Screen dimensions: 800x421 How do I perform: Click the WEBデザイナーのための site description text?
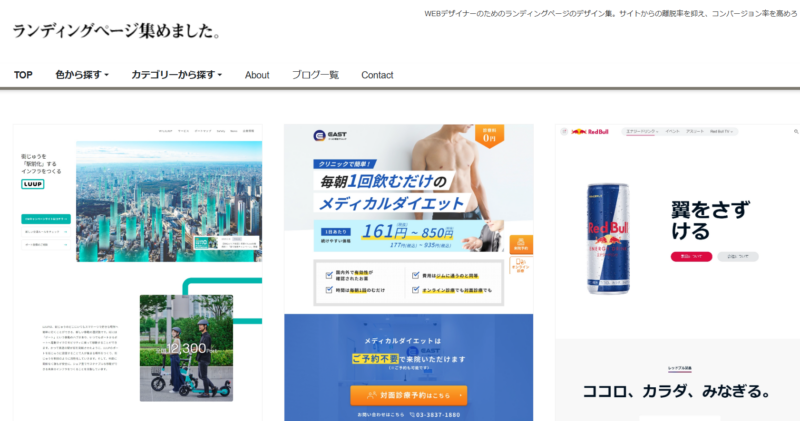(610, 14)
